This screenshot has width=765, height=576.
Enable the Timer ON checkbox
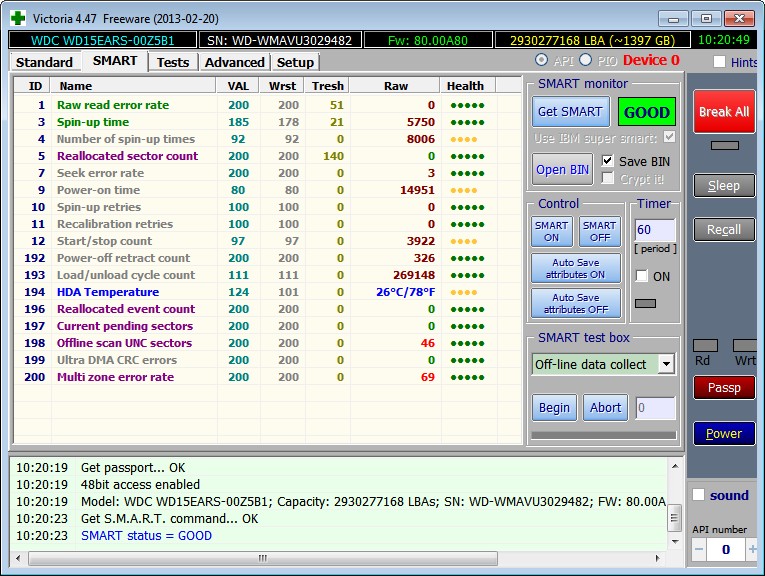[x=641, y=276]
